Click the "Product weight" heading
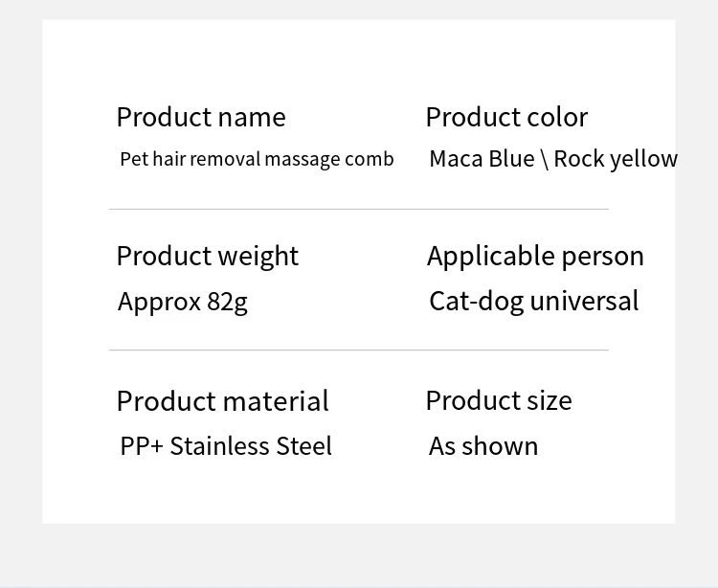The width and height of the screenshot is (718, 588). coord(207,256)
